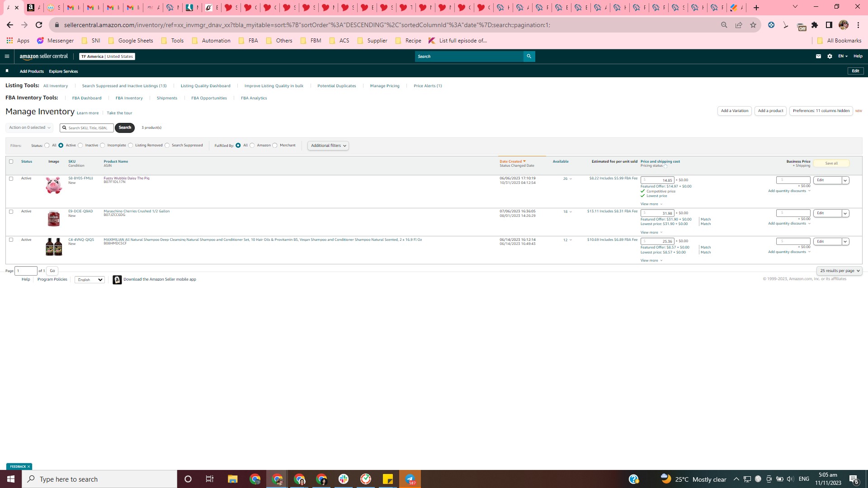Image resolution: width=868 pixels, height=488 pixels.
Task: Open Edit dropdown arrow for Maraschino Cherries row
Action: (x=845, y=213)
